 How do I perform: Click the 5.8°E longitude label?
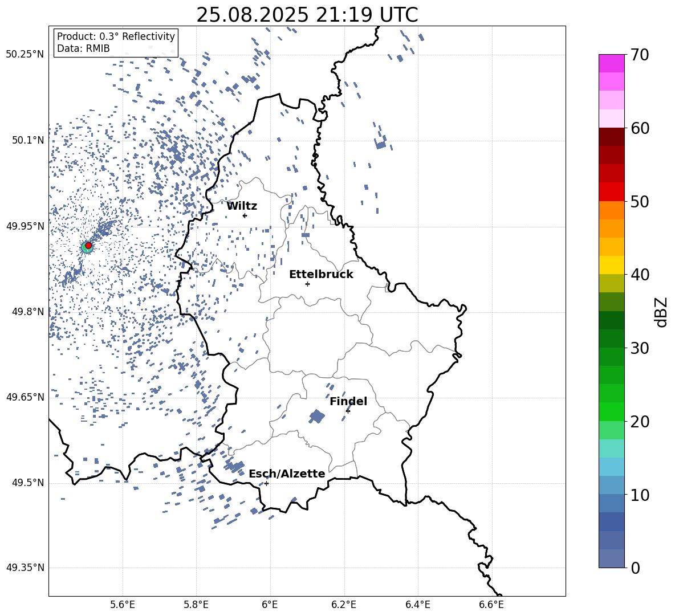coord(197,605)
